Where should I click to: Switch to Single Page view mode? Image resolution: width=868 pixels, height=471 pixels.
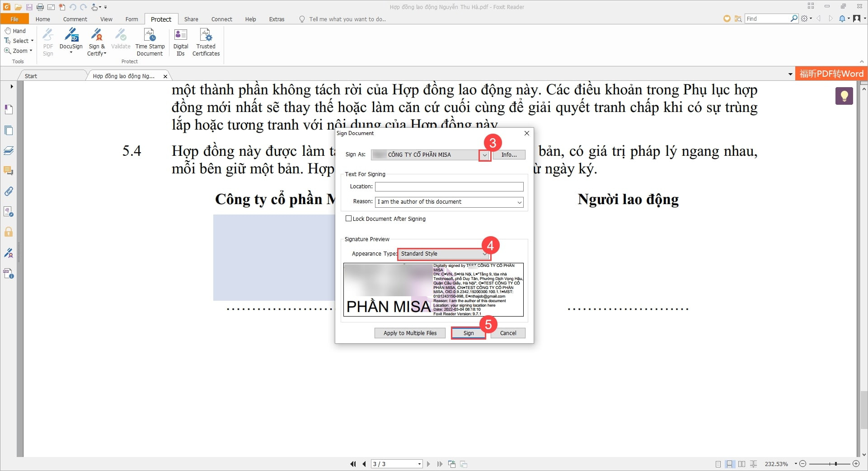click(719, 464)
